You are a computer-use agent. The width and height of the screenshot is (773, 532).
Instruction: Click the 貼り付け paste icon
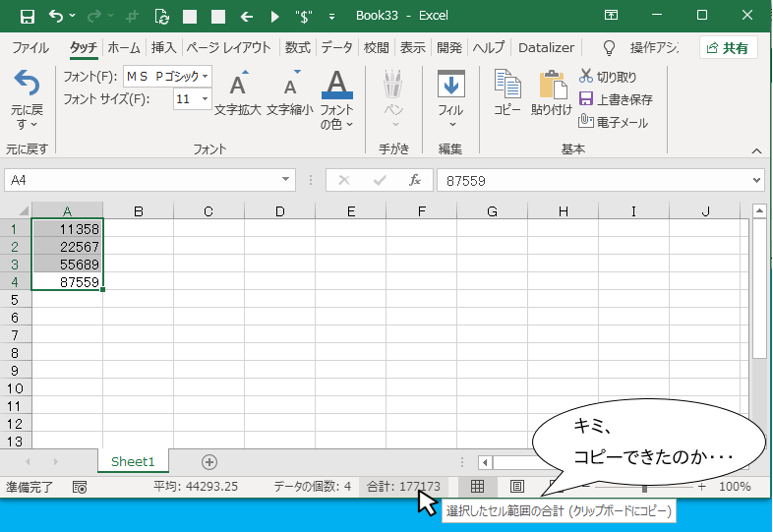click(x=552, y=92)
